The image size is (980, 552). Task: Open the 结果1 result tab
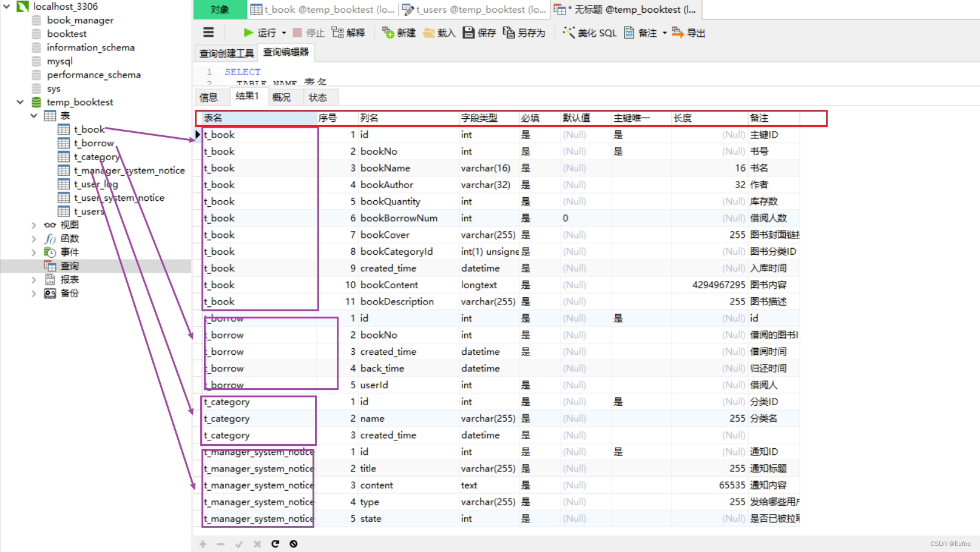tap(247, 96)
